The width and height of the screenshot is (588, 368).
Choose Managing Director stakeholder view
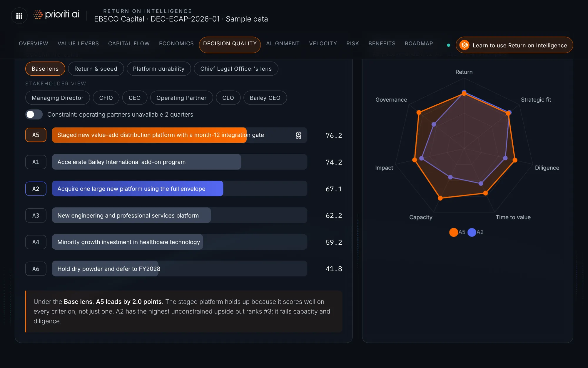58,98
